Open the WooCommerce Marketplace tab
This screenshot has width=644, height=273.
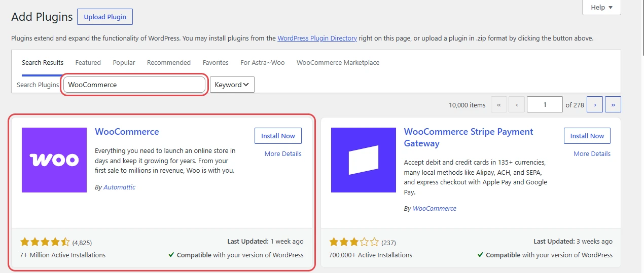338,63
